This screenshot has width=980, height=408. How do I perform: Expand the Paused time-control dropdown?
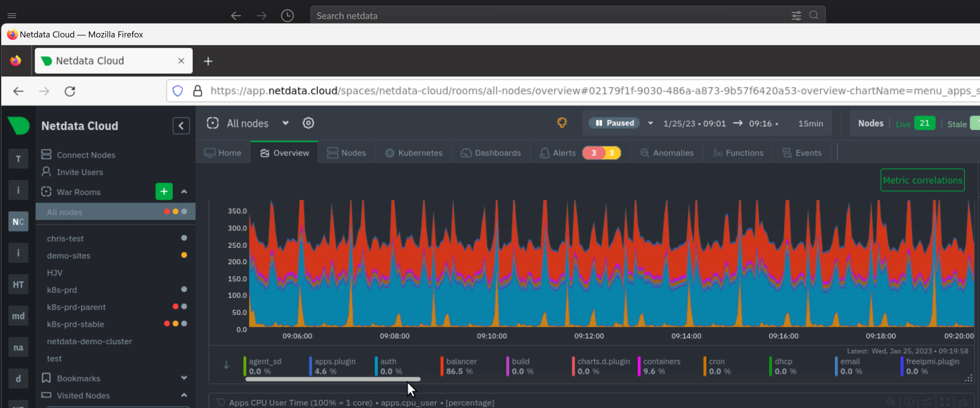(650, 123)
